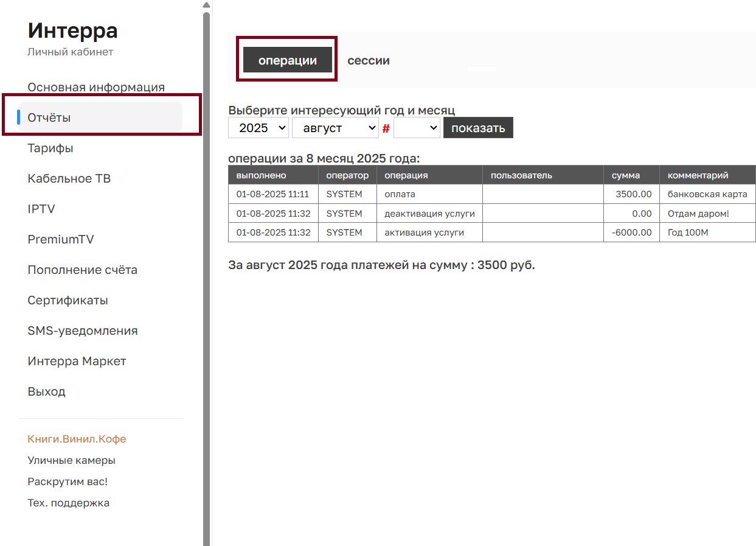Expand the month dropdown set to август
Viewport: 756px width, 546px height.
tap(335, 128)
